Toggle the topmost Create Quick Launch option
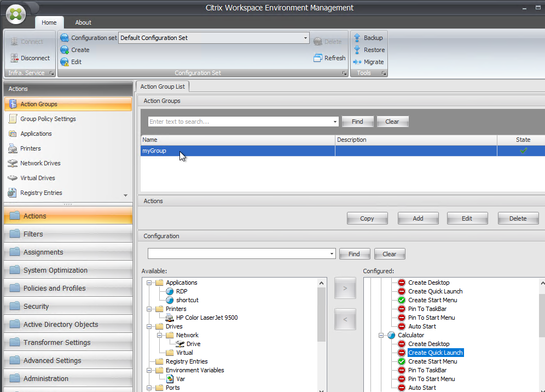Screen dimensions: 545x392 pyautogui.click(x=402, y=291)
